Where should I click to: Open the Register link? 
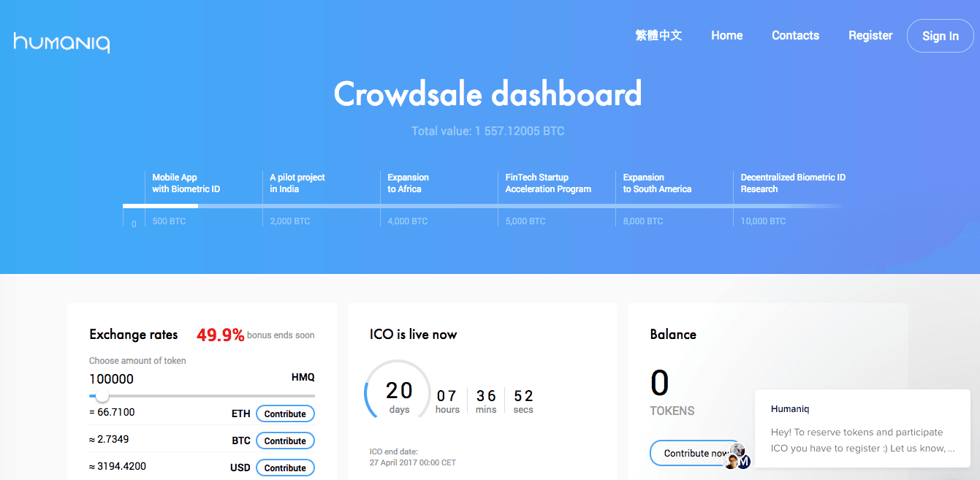870,35
